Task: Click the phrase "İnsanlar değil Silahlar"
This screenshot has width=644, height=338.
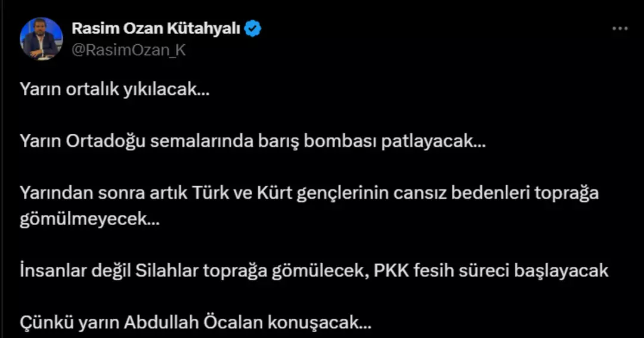Action: 109,271
